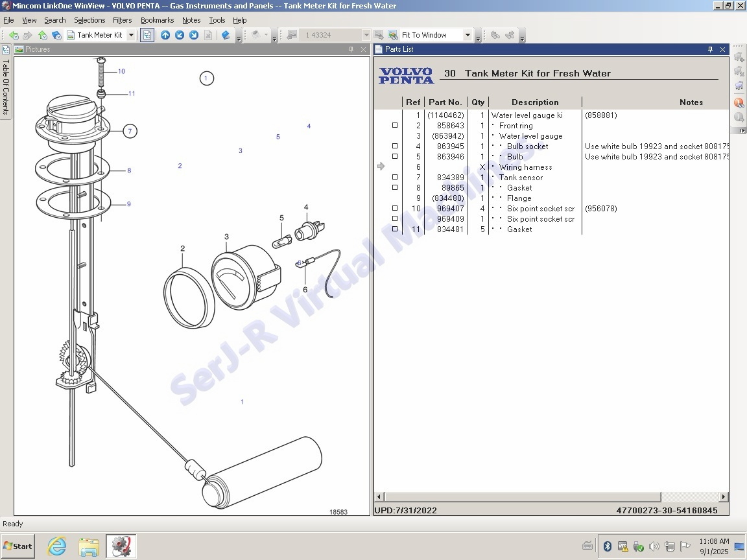Click callout number 7 in the diagram
747x560 pixels.
pos(130,132)
